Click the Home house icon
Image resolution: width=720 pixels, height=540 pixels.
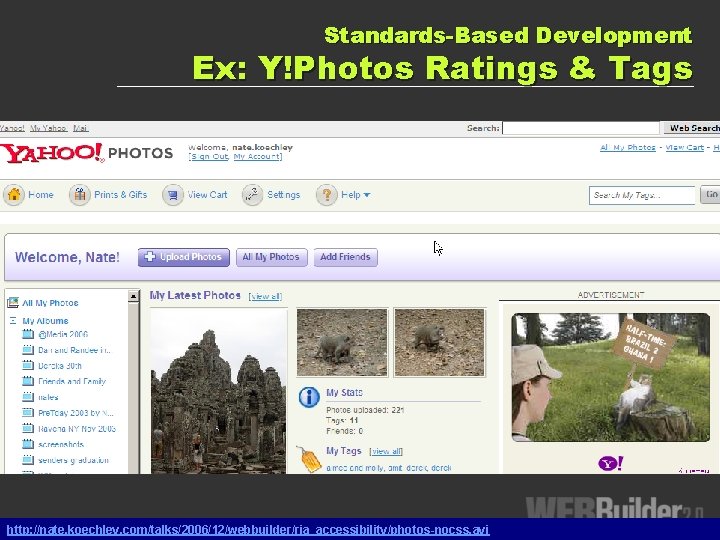[14, 195]
